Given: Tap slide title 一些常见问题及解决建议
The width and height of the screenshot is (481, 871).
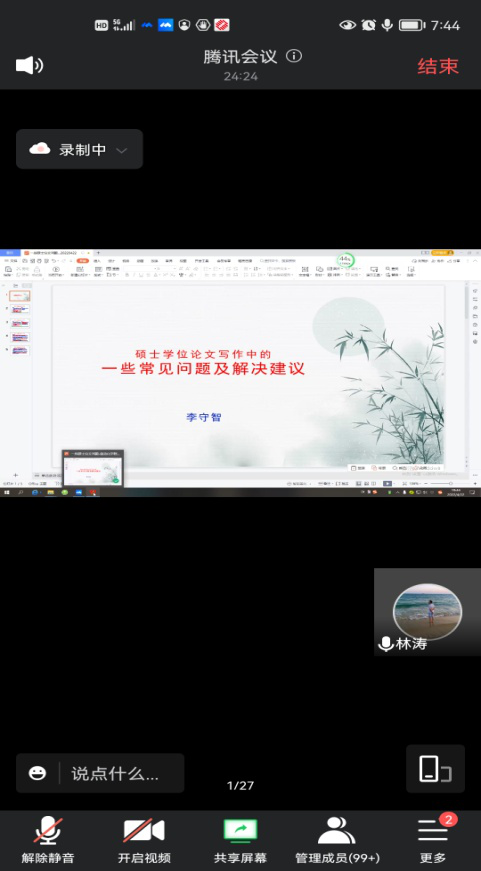Looking at the screenshot, I should pyautogui.click(x=203, y=368).
